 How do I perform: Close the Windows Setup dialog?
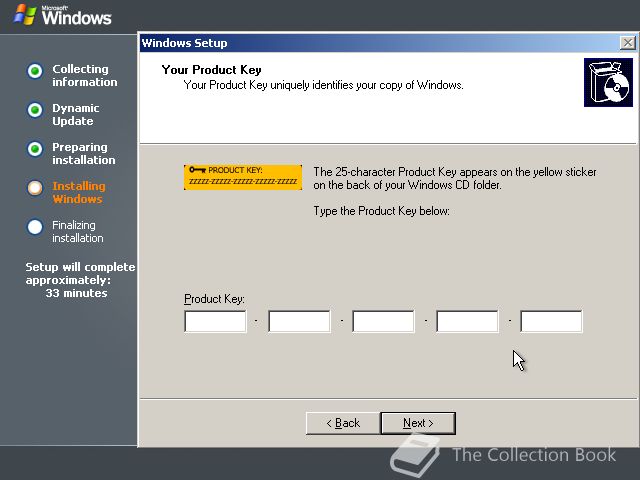point(627,43)
